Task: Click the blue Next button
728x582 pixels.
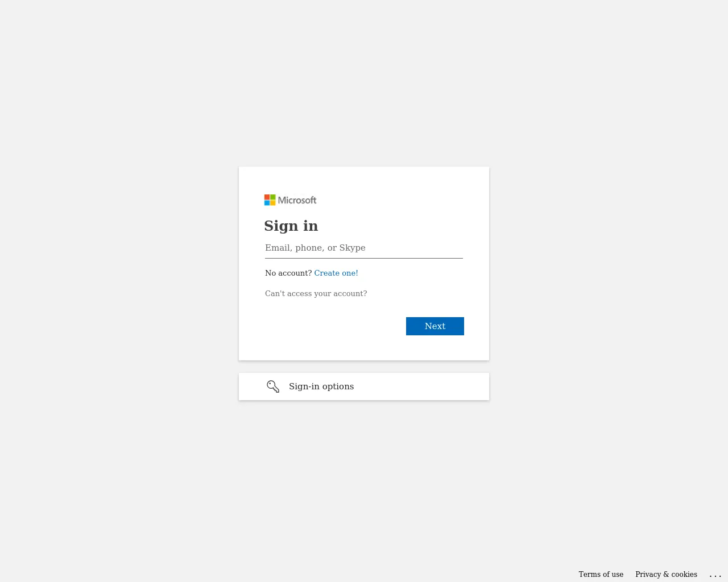Action: (435, 326)
